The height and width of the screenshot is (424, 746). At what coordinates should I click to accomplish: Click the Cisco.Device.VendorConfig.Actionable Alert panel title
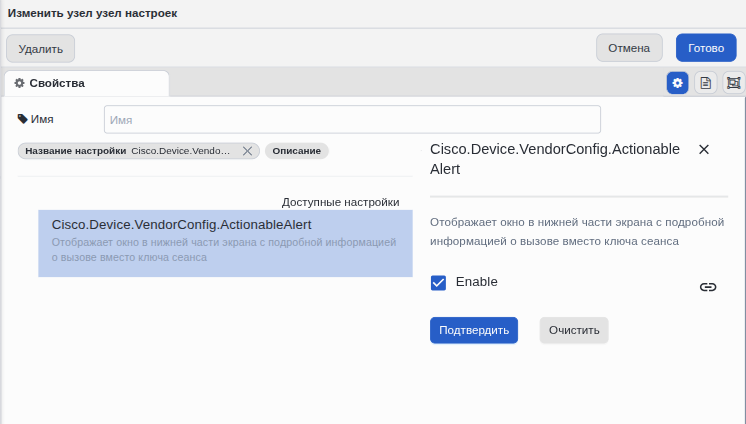(555, 159)
